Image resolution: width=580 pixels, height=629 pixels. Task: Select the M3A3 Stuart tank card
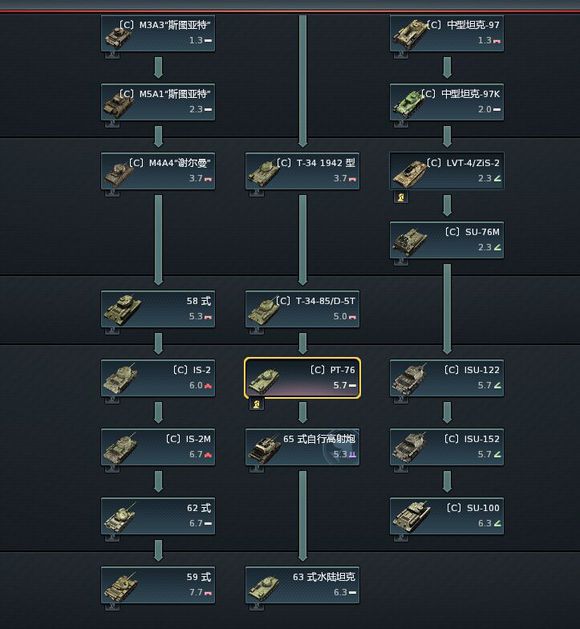tap(158, 33)
